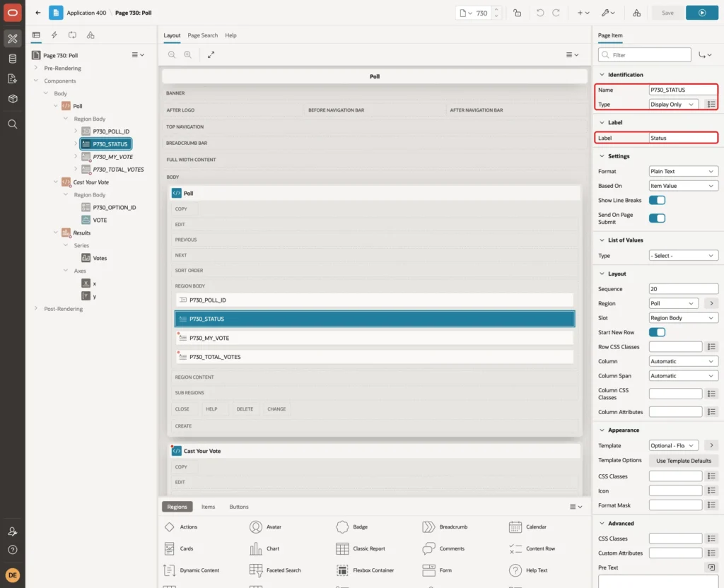Click the Undo icon
The height and width of the screenshot is (588, 724).
tap(539, 13)
